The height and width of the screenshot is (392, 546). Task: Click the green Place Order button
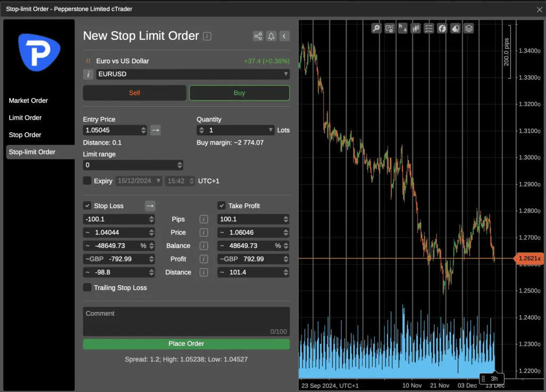tap(186, 344)
